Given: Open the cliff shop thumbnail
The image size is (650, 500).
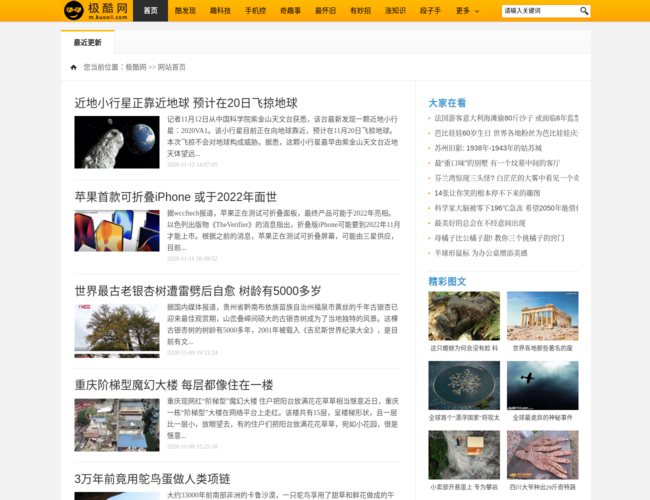Looking at the screenshot, I should click(464, 455).
